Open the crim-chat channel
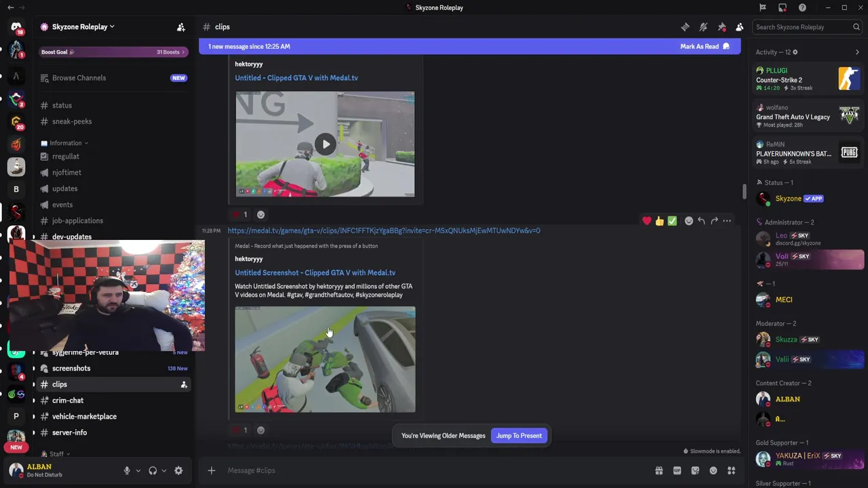The width and height of the screenshot is (868, 488). pyautogui.click(x=113, y=401)
